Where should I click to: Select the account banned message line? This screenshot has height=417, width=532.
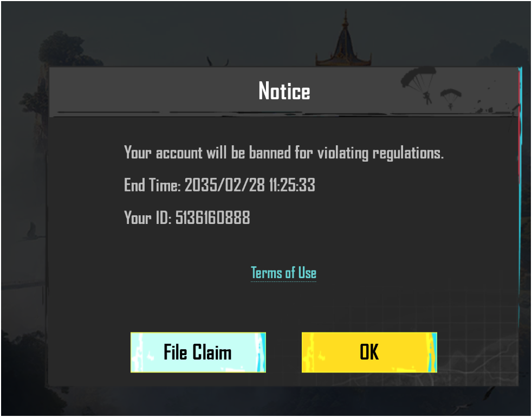(284, 152)
